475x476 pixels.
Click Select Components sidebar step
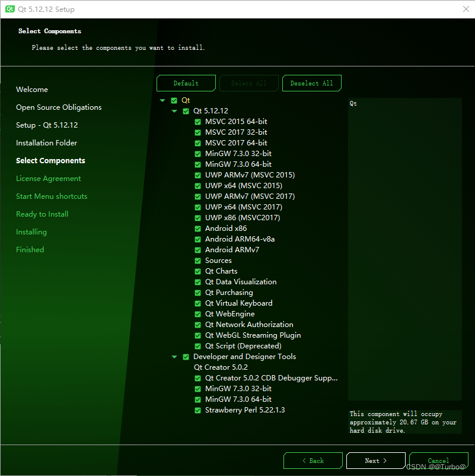point(50,161)
